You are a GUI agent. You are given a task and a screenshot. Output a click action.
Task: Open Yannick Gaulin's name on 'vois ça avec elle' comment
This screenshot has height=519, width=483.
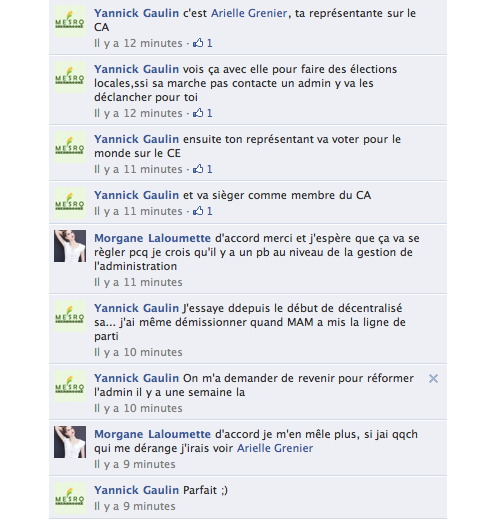(136, 69)
